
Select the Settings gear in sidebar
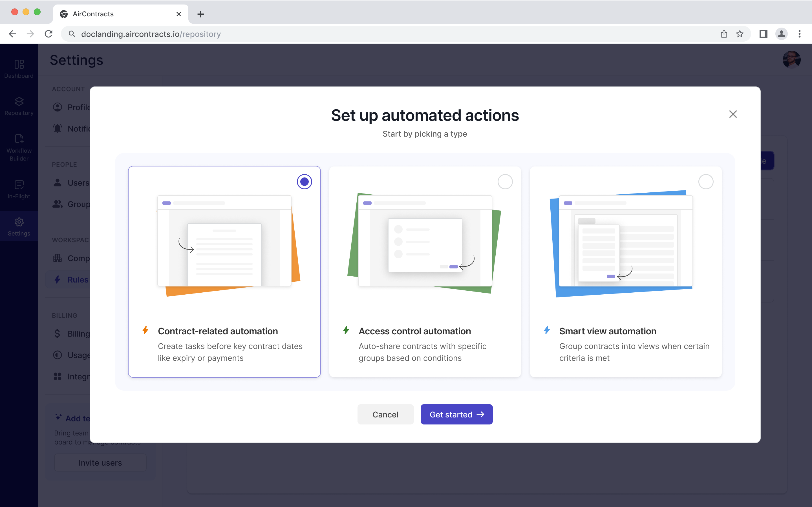tap(19, 226)
